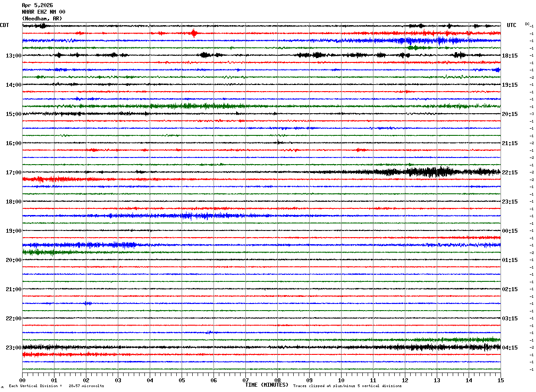Image resolution: width=536 pixels, height=392 pixels.
Task: Click the 'UTC' timezone label
Action: pos(512,25)
